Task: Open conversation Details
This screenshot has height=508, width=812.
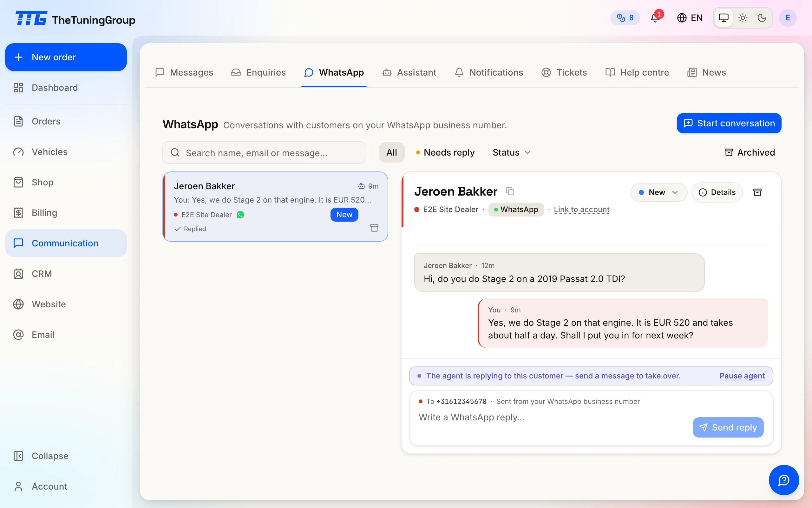Action: [717, 192]
